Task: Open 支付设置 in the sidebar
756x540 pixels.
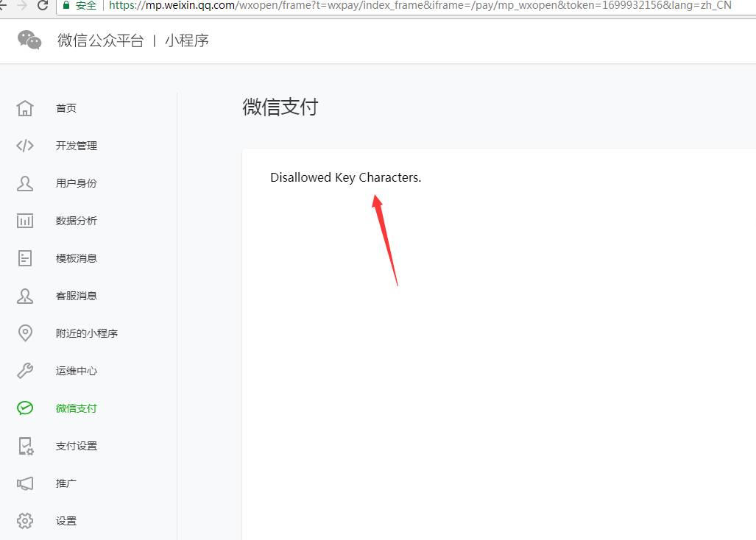Action: coord(76,446)
